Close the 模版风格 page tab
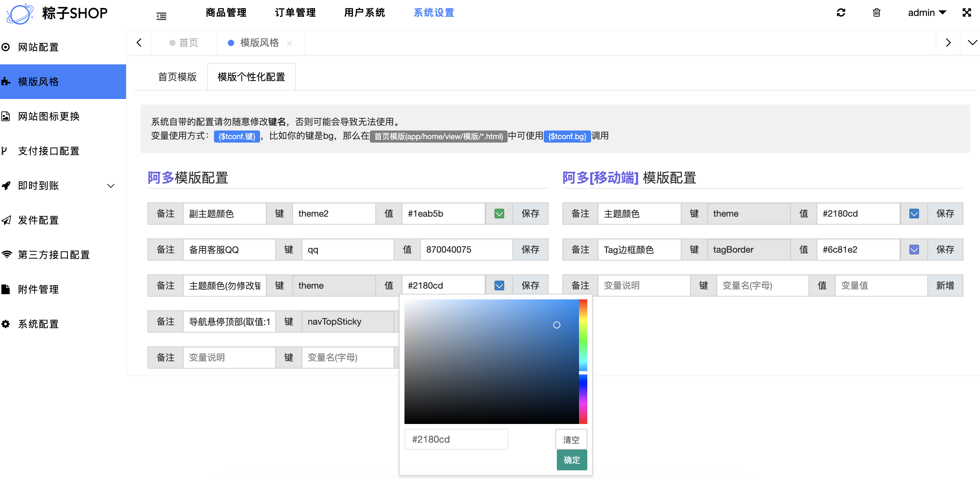 289,43
